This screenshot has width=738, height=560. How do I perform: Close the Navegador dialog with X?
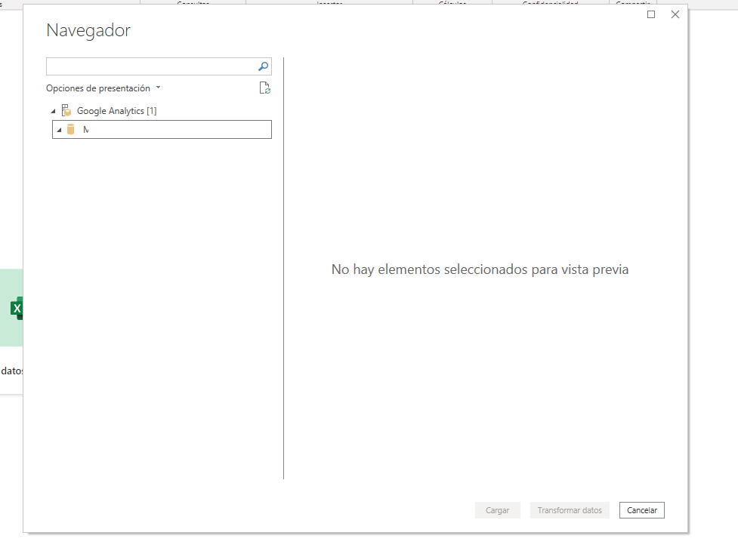(x=675, y=14)
